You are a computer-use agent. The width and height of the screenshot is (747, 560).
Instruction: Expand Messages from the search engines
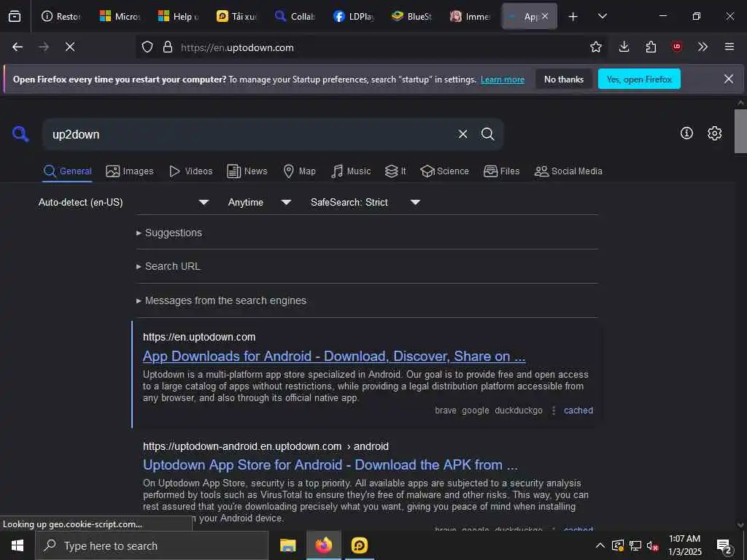pos(221,301)
